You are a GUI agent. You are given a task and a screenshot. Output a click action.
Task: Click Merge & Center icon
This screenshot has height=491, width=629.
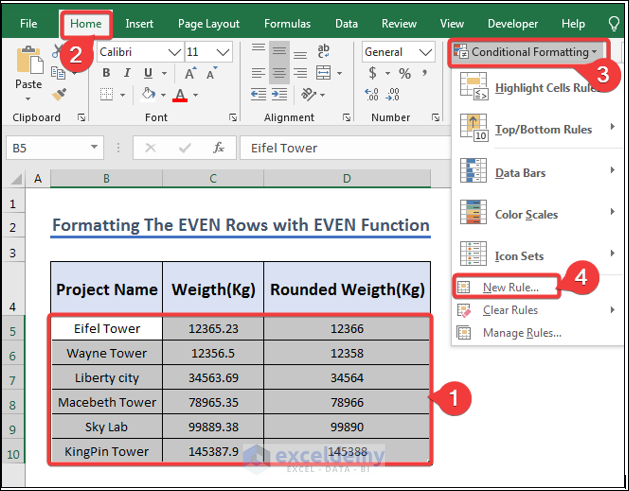pyautogui.click(x=323, y=73)
